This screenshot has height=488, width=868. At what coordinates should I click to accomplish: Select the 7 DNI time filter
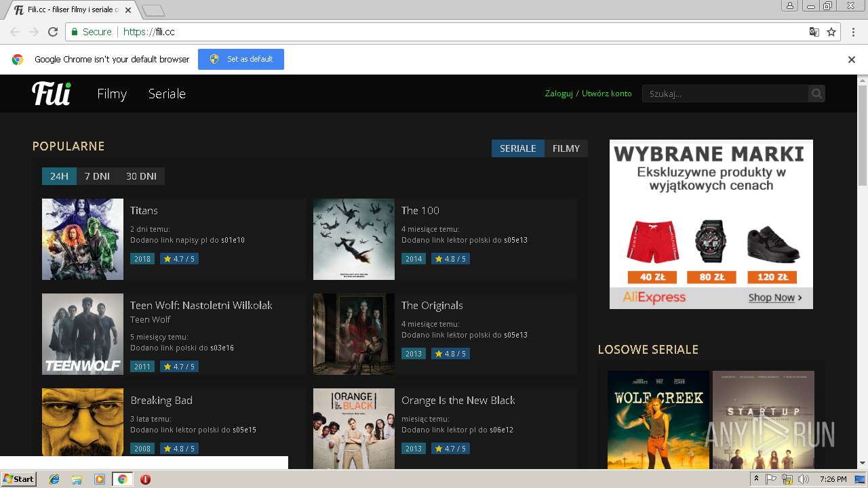pos(97,176)
